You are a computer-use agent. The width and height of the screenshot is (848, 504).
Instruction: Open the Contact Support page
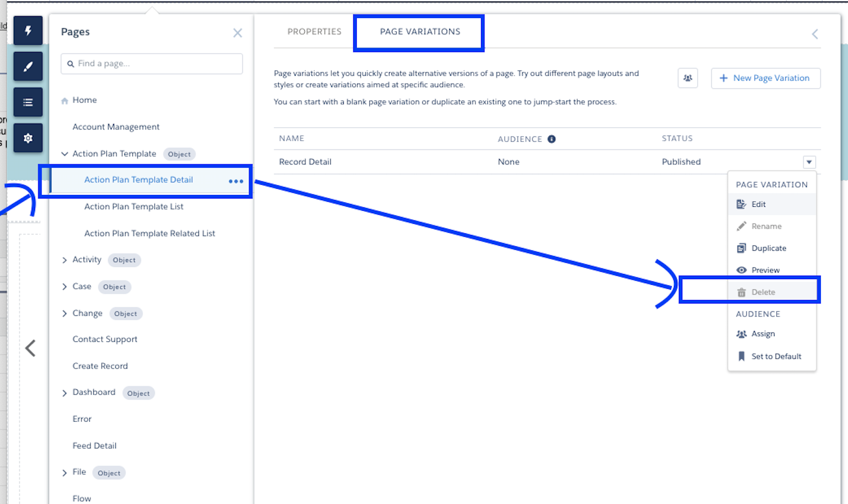pos(105,340)
